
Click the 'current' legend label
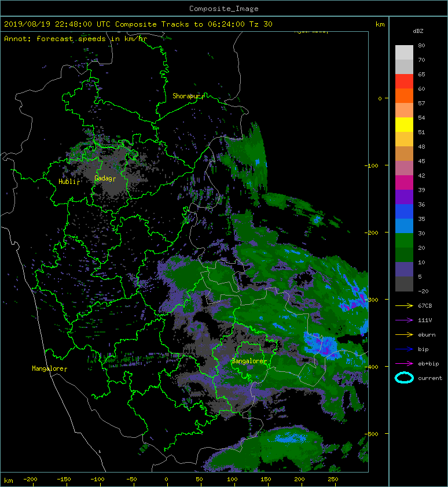point(430,378)
